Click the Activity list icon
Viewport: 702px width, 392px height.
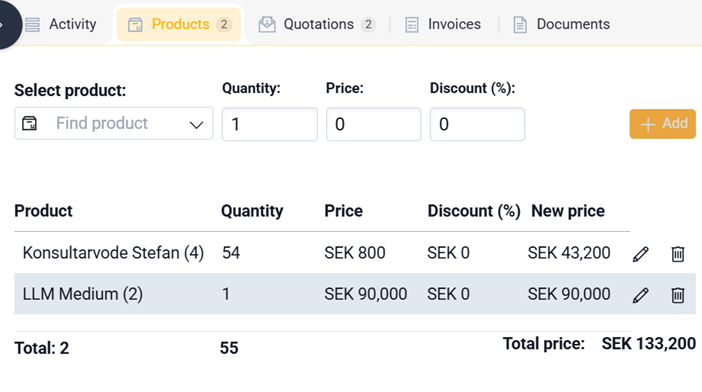coord(32,25)
